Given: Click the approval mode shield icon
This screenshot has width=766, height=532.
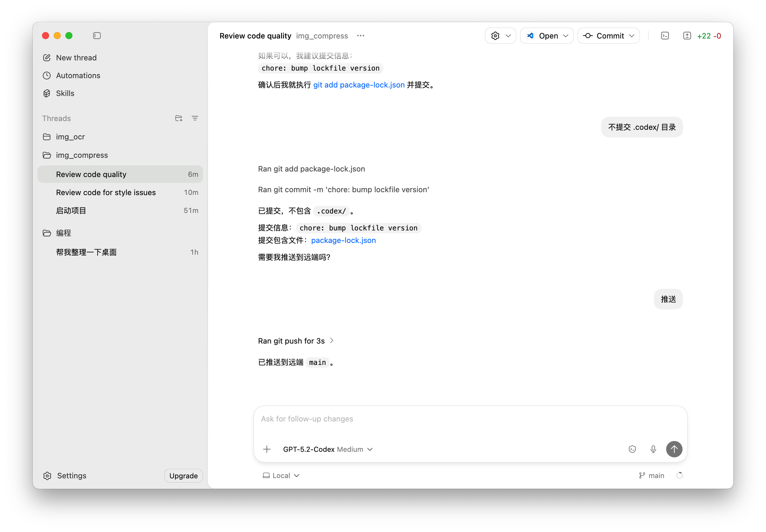Looking at the screenshot, I should click(632, 449).
